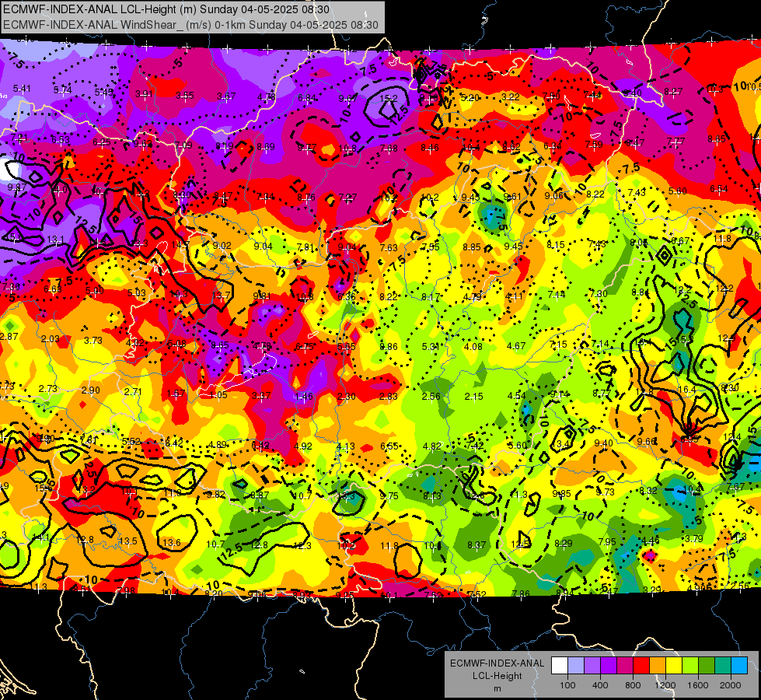Click the wind shear value 4.67
Image resolution: width=761 pixels, height=700 pixels.
point(516,345)
